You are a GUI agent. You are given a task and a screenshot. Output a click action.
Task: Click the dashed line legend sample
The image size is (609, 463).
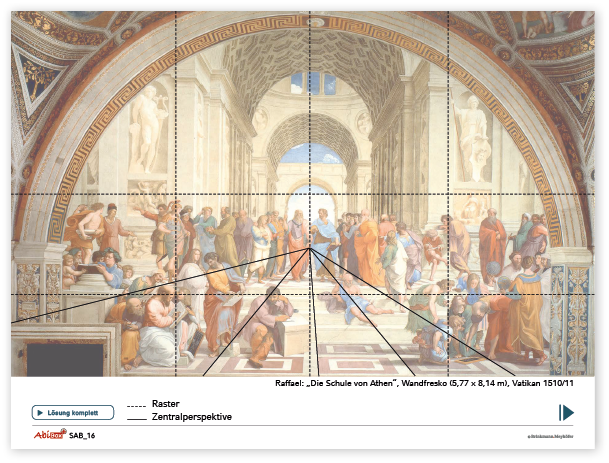[136, 406]
